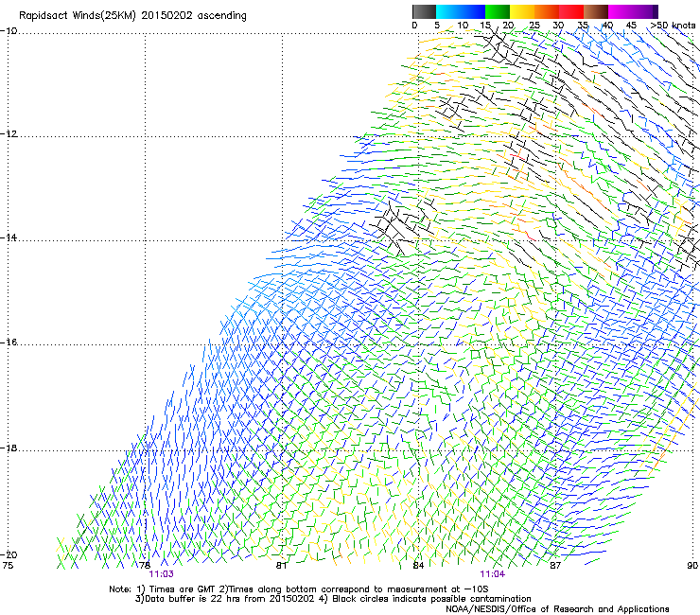This screenshot has height=615, width=700.
Task: Click the 'NOAA/NESDIS/Office of Research and Applications' credit
Action: click(557, 608)
